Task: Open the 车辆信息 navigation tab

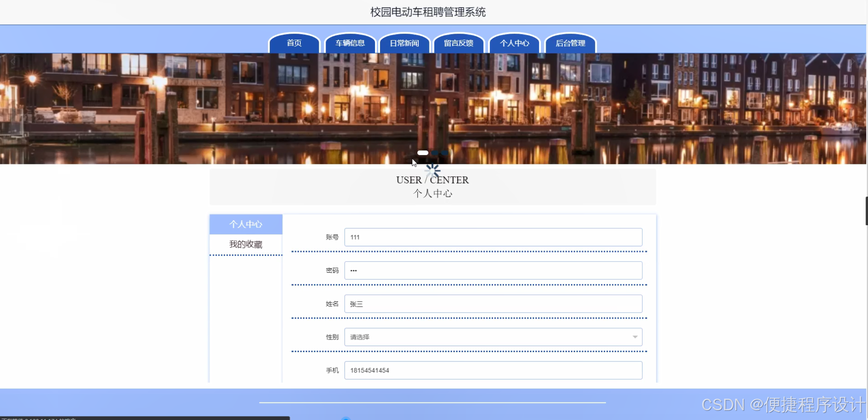Action: [350, 43]
